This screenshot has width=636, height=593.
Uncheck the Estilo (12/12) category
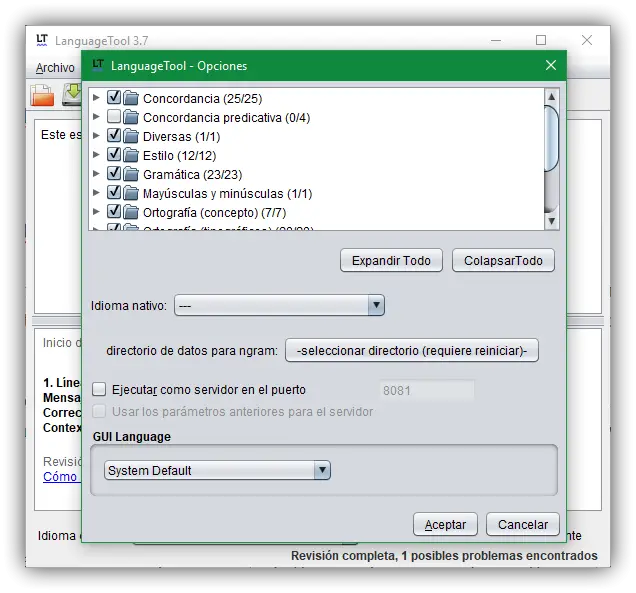[x=114, y=155]
